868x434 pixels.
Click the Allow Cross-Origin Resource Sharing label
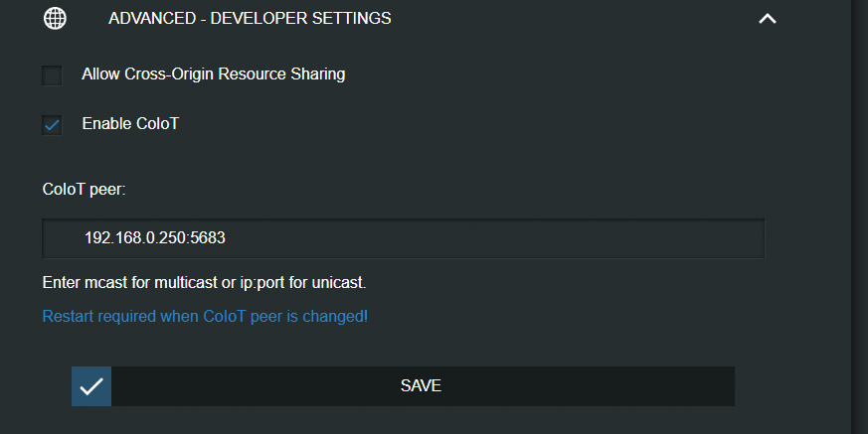point(214,73)
